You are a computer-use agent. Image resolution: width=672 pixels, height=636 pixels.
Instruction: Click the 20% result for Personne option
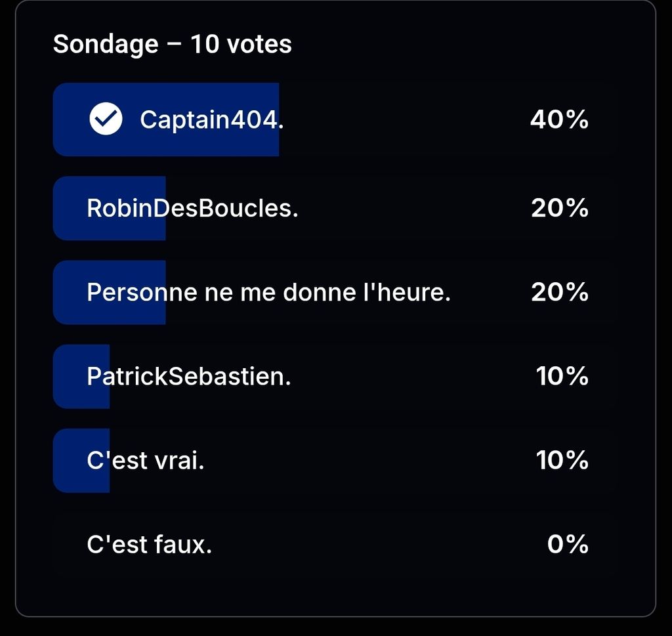pyautogui.click(x=559, y=292)
